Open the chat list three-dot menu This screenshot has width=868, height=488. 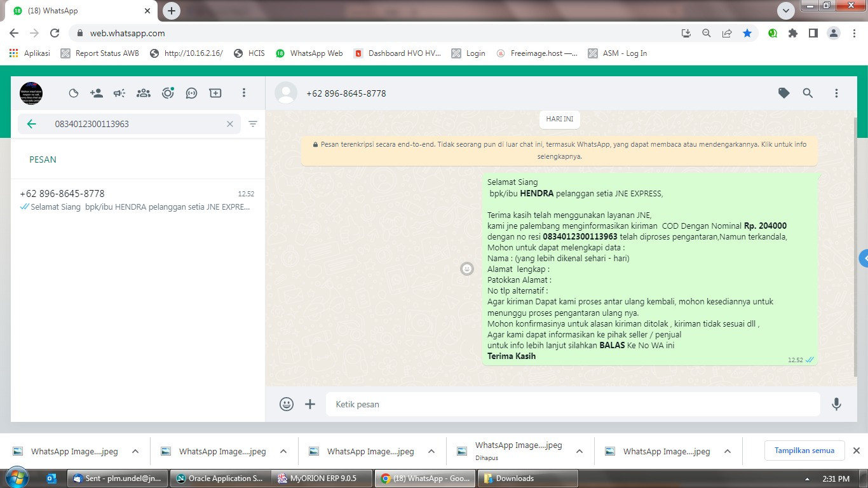coord(243,93)
